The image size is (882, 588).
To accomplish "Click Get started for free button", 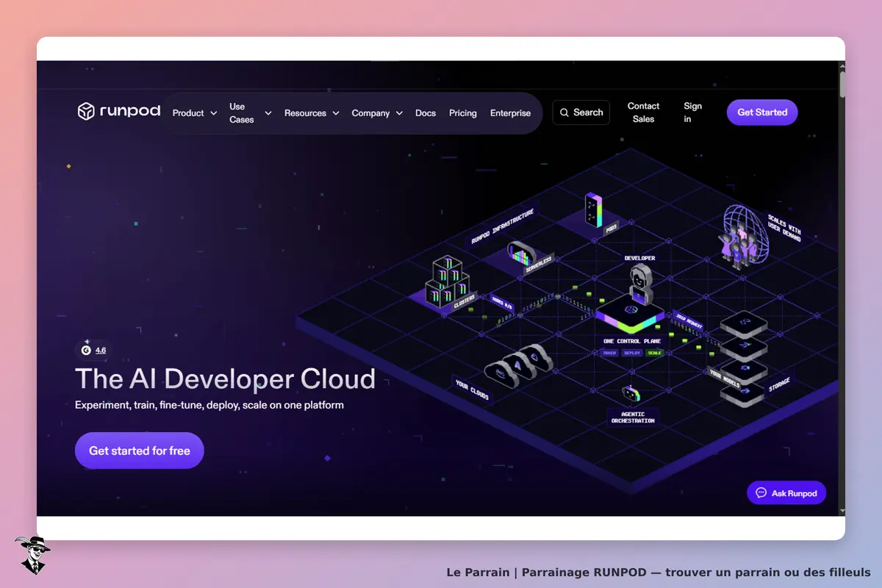I will pos(140,451).
